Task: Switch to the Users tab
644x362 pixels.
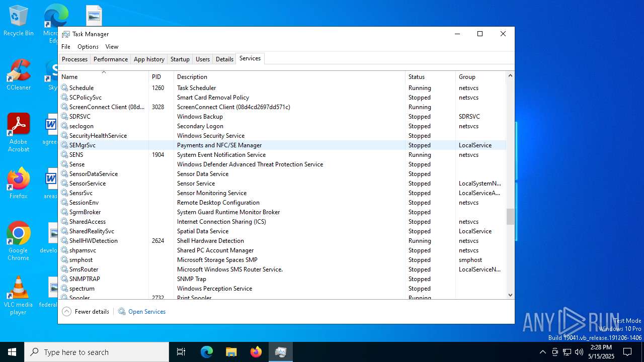Action: point(203,59)
